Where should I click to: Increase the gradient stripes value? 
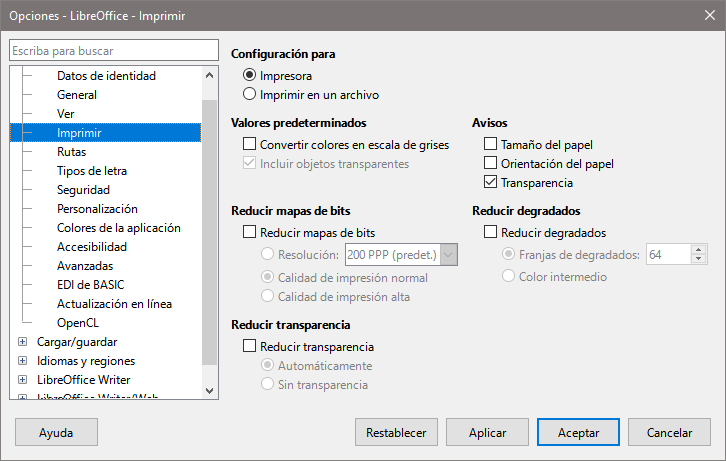coord(699,249)
